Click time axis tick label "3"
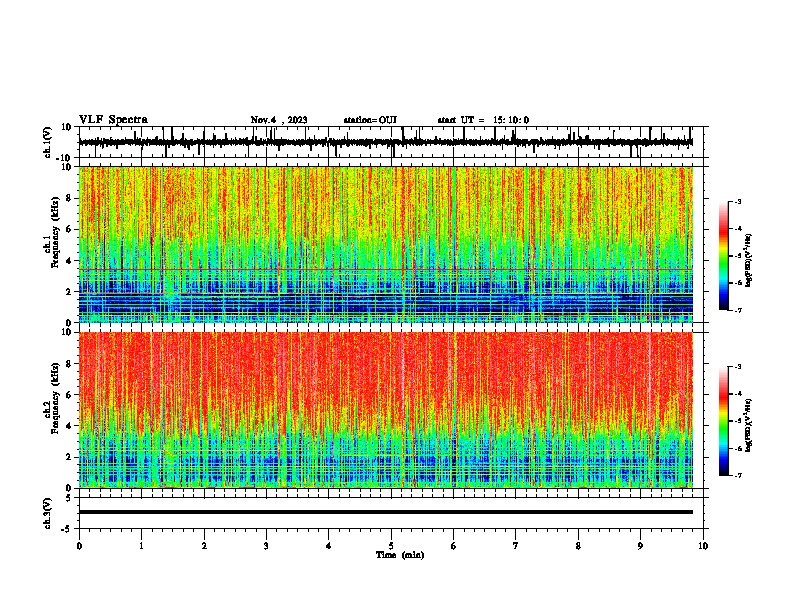This screenshot has height=612, width=792. [x=266, y=546]
